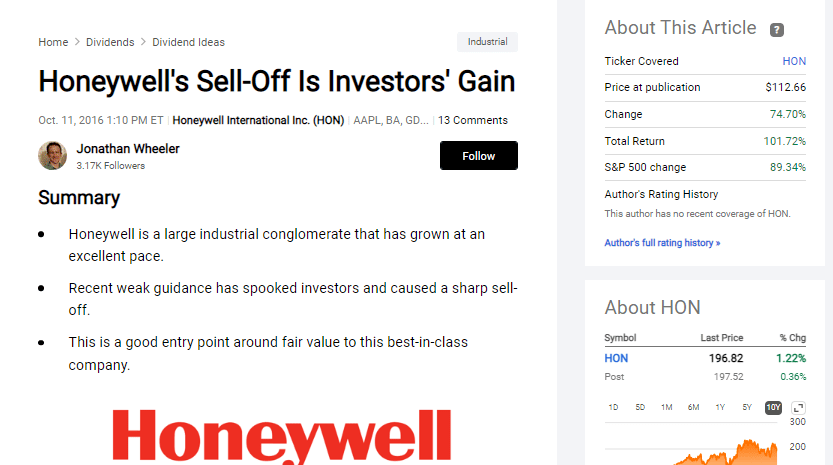Select the 6M chart range
This screenshot has height=465, width=833.
click(693, 408)
